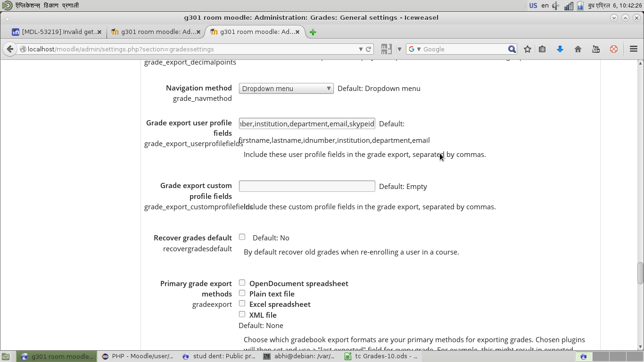
Task: Click the Grade export custom profile fields input
Action: pyautogui.click(x=307, y=186)
